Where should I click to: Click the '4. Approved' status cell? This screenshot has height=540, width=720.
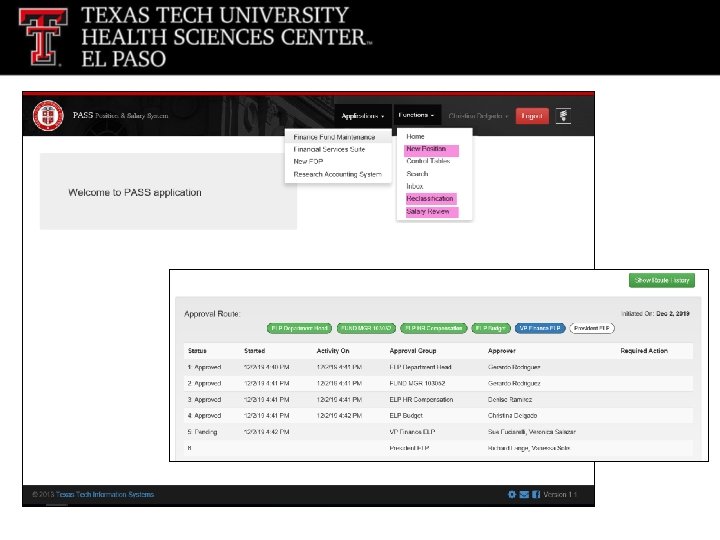tap(204, 416)
